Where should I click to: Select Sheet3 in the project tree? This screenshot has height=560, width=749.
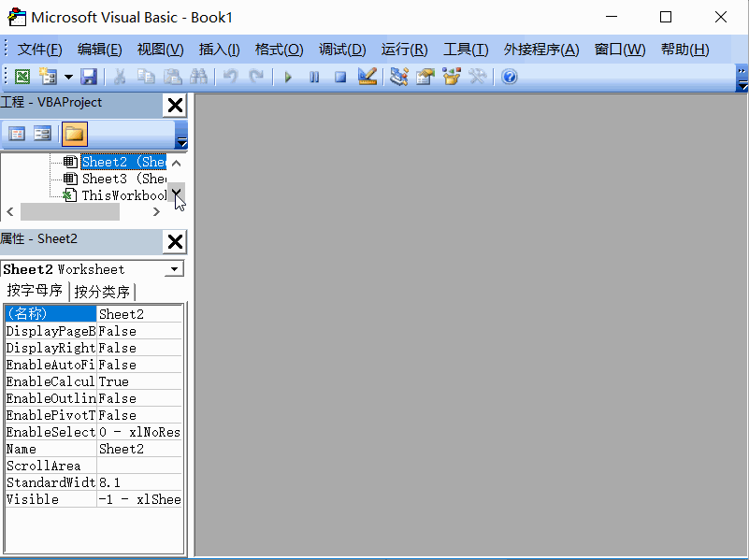point(123,179)
